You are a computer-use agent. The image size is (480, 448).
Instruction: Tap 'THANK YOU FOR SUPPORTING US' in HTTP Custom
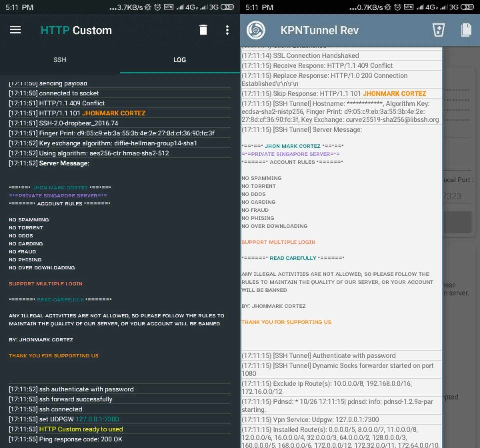(x=54, y=355)
